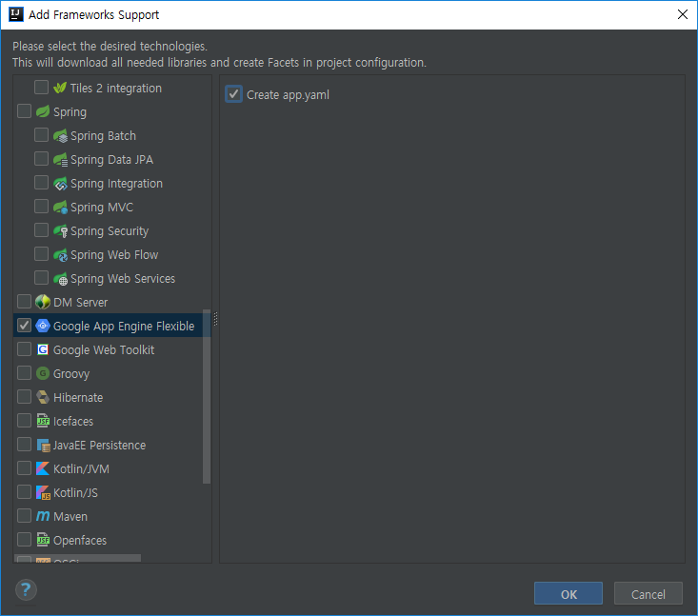Confirm with the OK button
Image resolution: width=698 pixels, height=616 pixels.
(x=568, y=594)
